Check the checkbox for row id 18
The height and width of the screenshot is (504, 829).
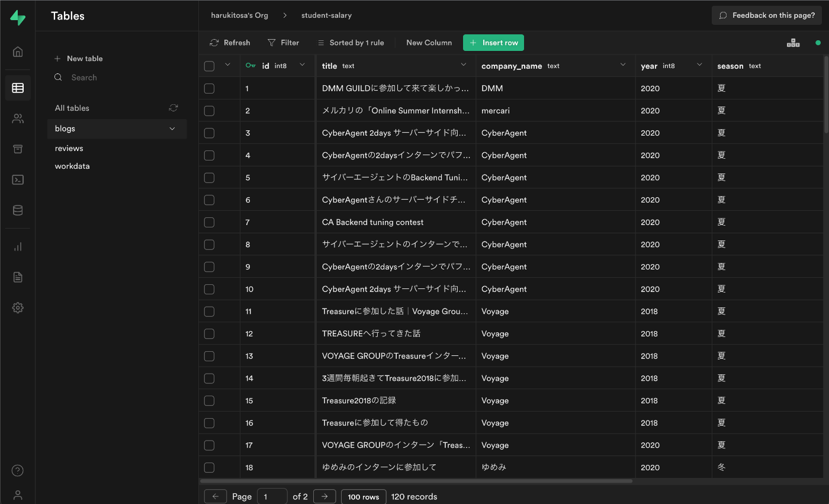pyautogui.click(x=209, y=467)
